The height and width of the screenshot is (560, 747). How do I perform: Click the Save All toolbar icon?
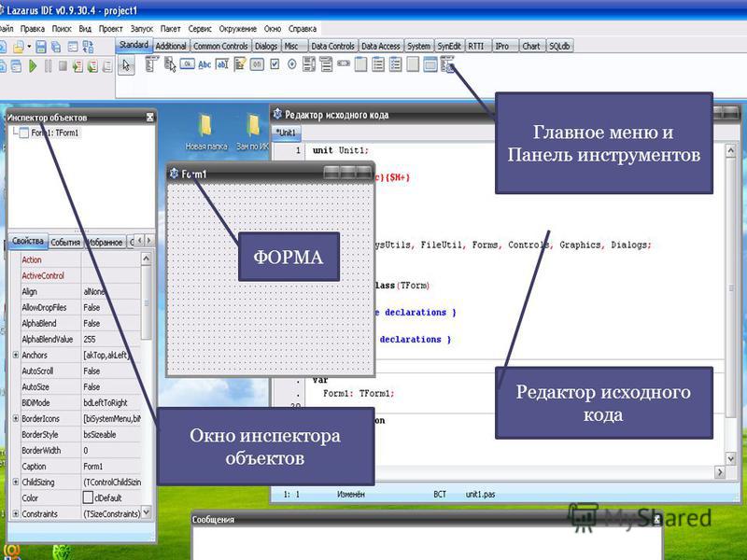(56, 47)
